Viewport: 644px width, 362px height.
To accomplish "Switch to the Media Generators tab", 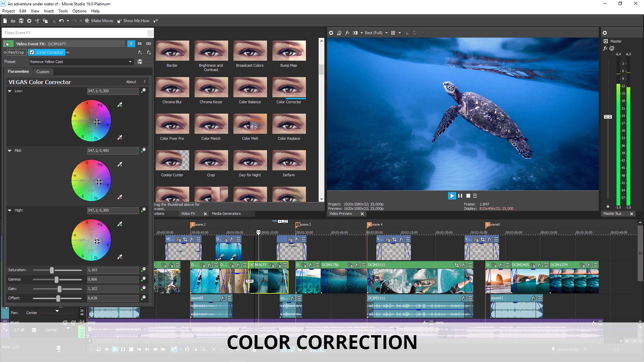I will [x=226, y=214].
